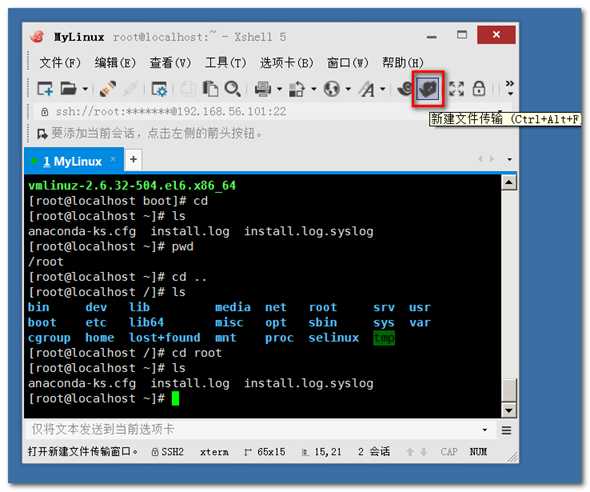Open dropdown arrow beside the Open folder icon
The width and height of the screenshot is (590, 492).
pyautogui.click(x=85, y=90)
